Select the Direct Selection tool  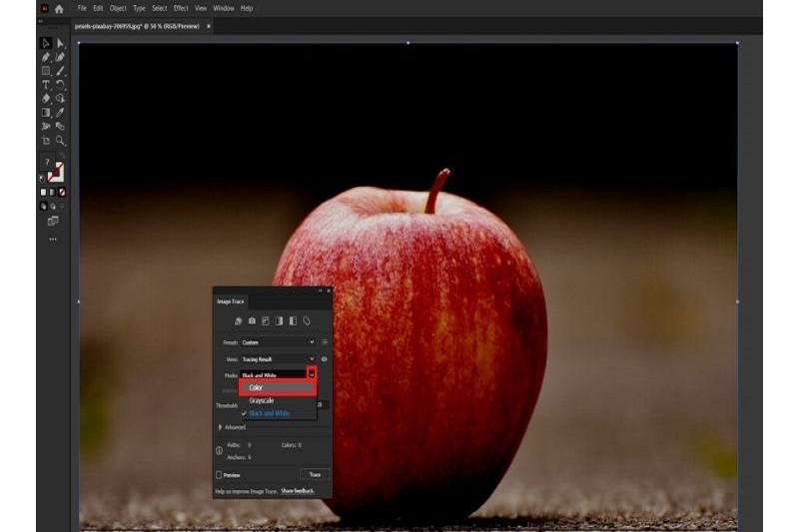pos(60,43)
